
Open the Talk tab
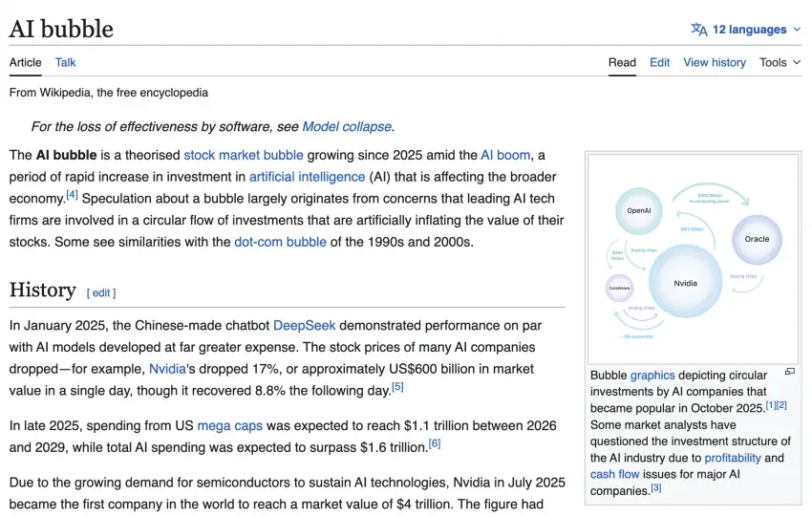coord(65,63)
